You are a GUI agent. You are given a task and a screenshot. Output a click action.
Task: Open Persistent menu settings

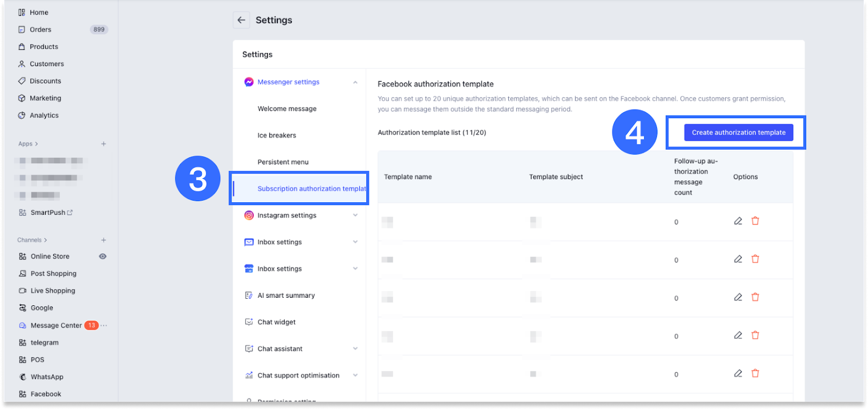283,162
